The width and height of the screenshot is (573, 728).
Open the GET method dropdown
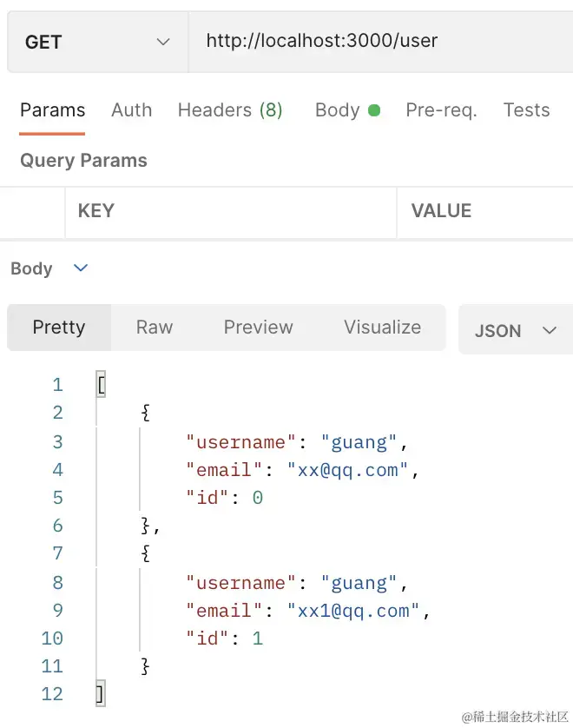point(97,42)
